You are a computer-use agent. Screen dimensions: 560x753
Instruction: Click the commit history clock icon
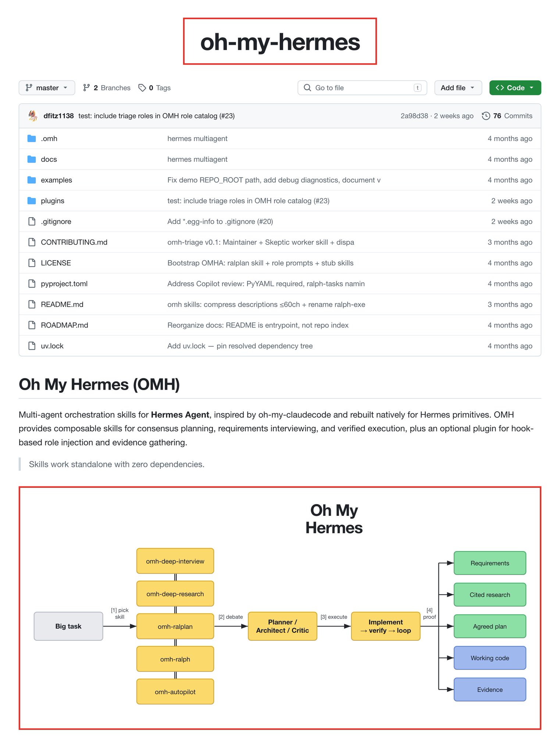[x=486, y=116]
